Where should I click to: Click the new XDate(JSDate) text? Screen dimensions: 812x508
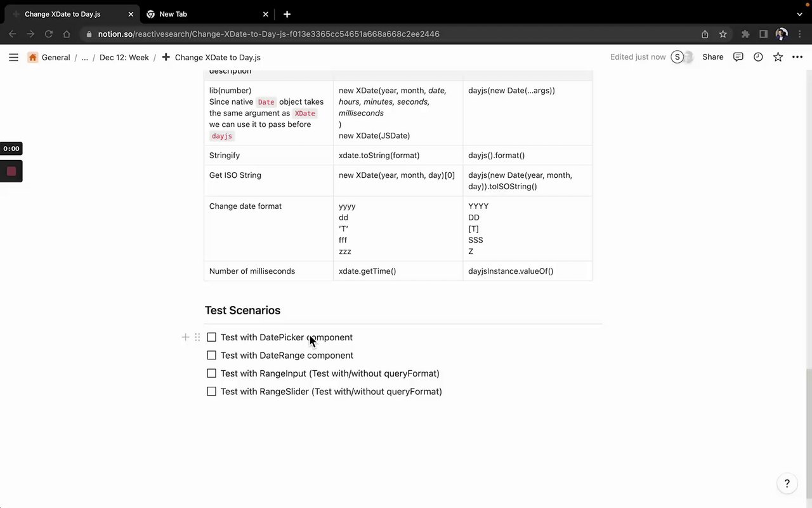pos(374,136)
